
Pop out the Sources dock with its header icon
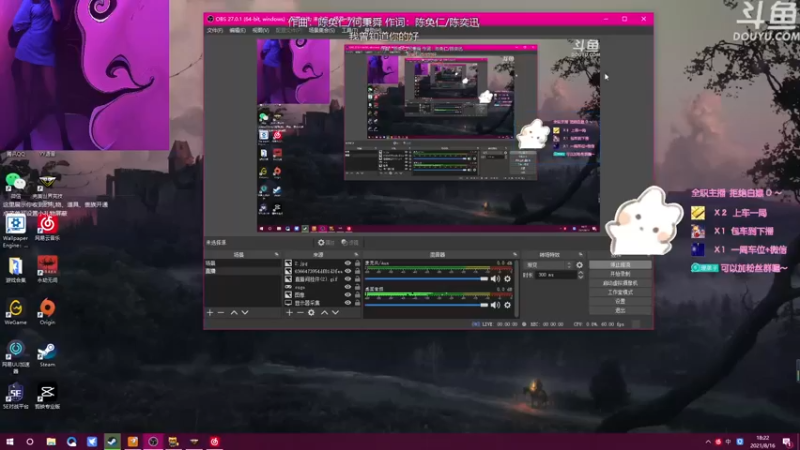356,254
